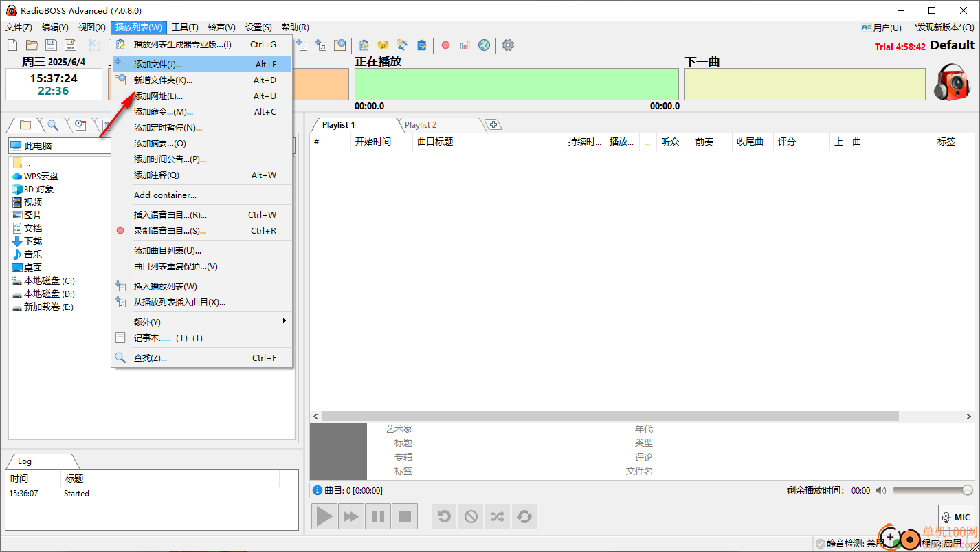Screen dimensions: 980x552
Task: Select 添加文件(J)... menu item
Action: [x=203, y=65]
